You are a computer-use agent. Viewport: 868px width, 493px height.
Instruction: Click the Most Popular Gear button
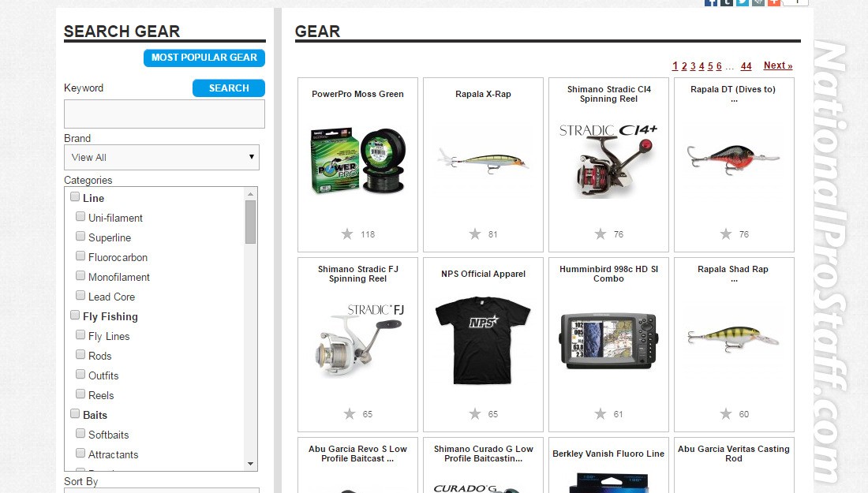point(204,58)
